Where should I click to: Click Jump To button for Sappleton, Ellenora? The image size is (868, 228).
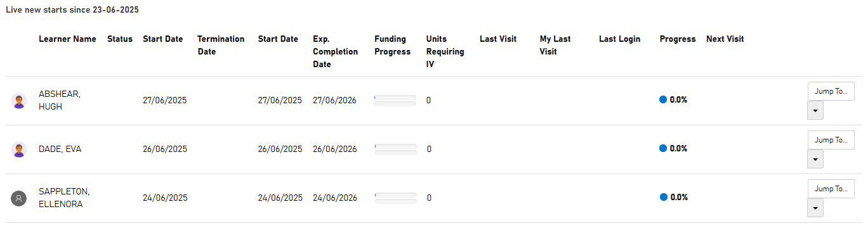coord(831,189)
